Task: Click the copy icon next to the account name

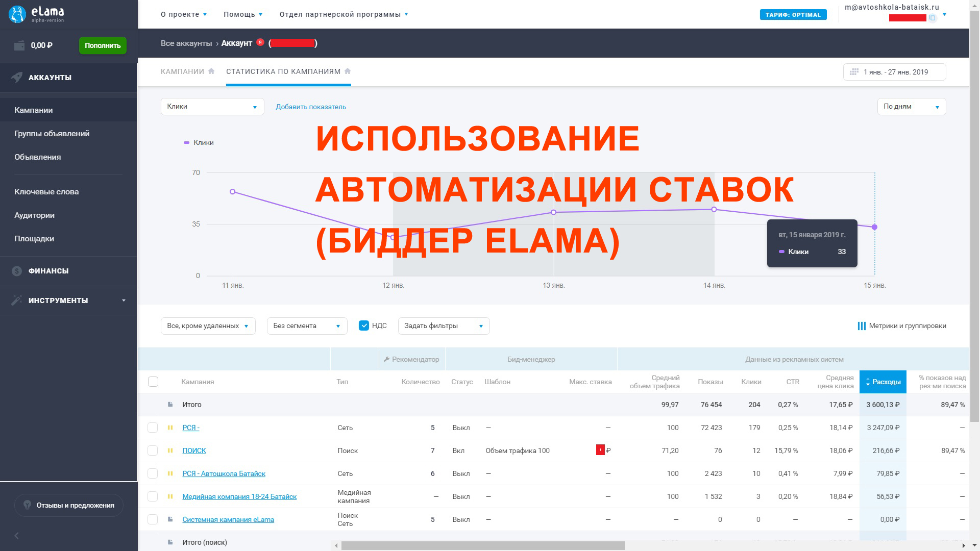Action: pyautogui.click(x=933, y=17)
